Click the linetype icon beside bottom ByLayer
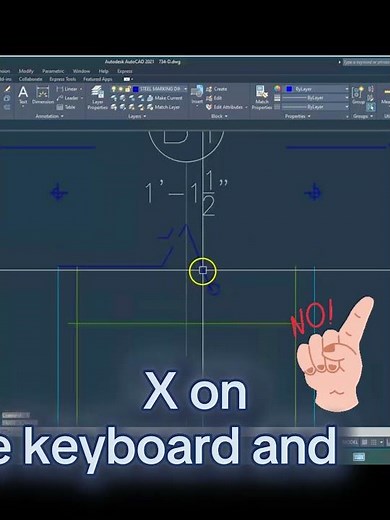Viewport: 390px width, 520px height. pyautogui.click(x=277, y=107)
